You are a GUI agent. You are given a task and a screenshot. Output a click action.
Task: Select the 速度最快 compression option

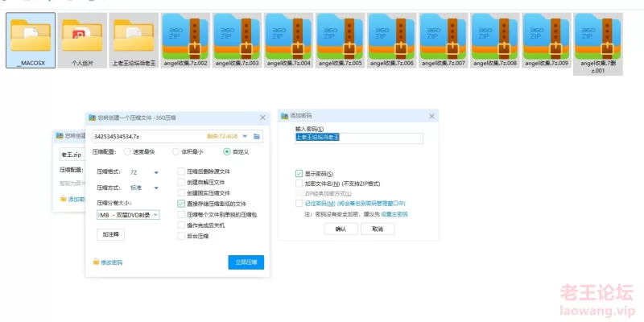[x=127, y=151]
